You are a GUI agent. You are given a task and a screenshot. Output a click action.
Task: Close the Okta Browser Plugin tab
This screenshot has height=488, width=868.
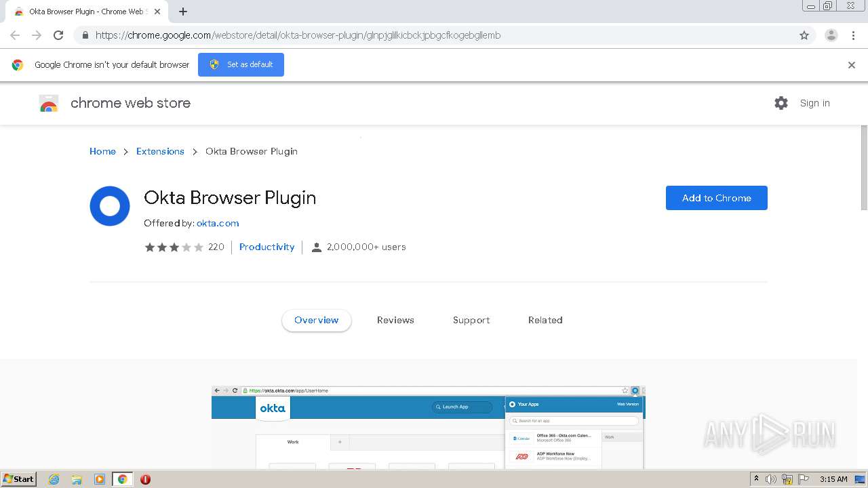[x=157, y=12]
